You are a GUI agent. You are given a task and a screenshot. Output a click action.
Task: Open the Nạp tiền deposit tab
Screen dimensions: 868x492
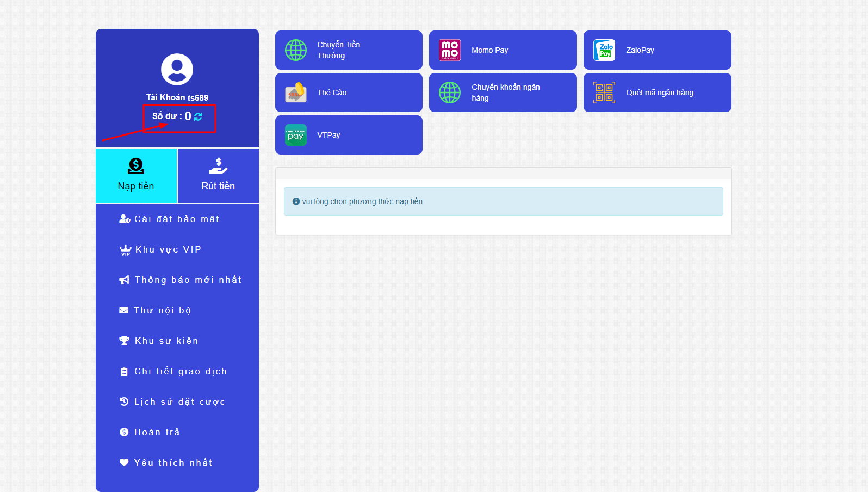pyautogui.click(x=137, y=176)
